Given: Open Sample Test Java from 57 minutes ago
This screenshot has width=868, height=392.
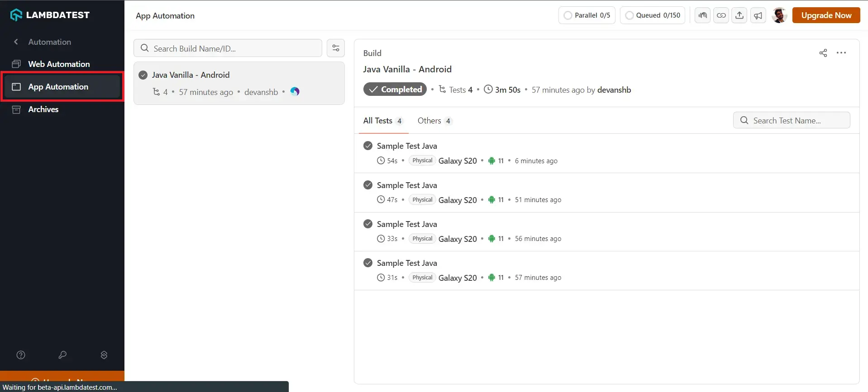Looking at the screenshot, I should pyautogui.click(x=606, y=270).
